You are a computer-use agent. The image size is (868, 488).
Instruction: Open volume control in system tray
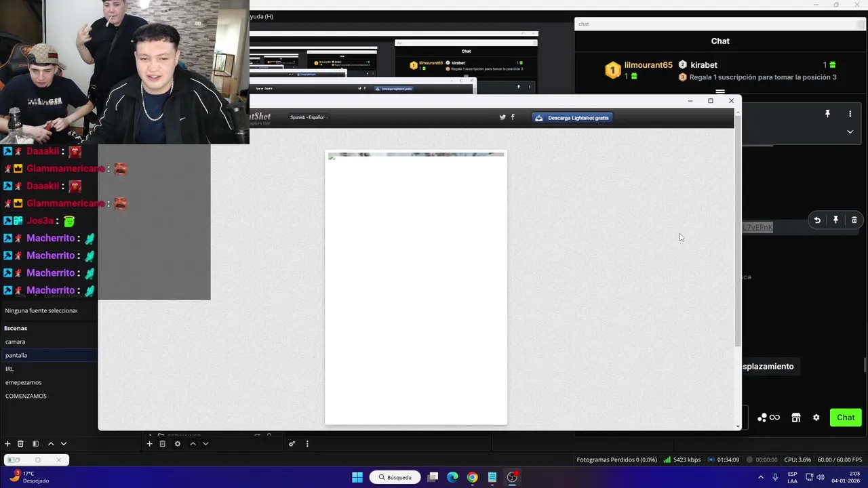click(x=821, y=477)
